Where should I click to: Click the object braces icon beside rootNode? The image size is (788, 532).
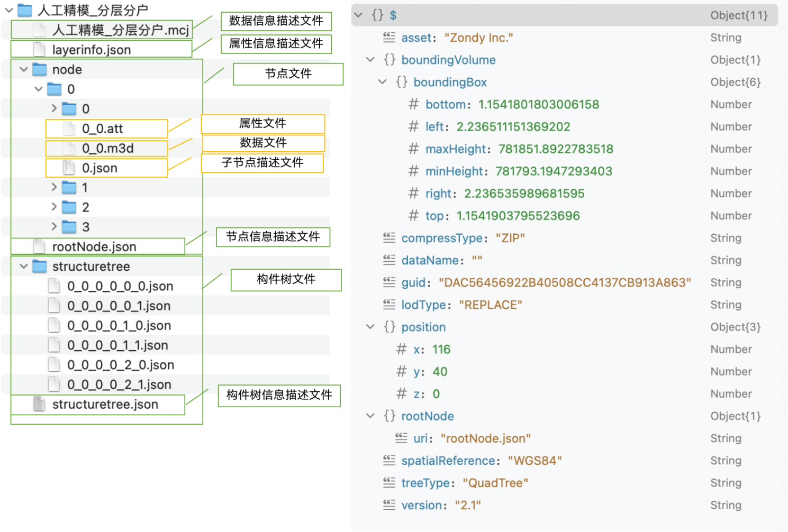click(x=390, y=416)
